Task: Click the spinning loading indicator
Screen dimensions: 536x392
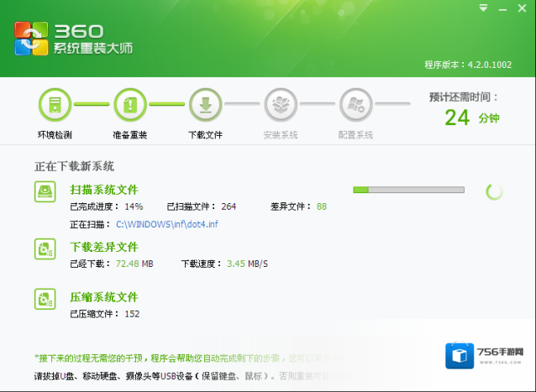Action: [495, 192]
